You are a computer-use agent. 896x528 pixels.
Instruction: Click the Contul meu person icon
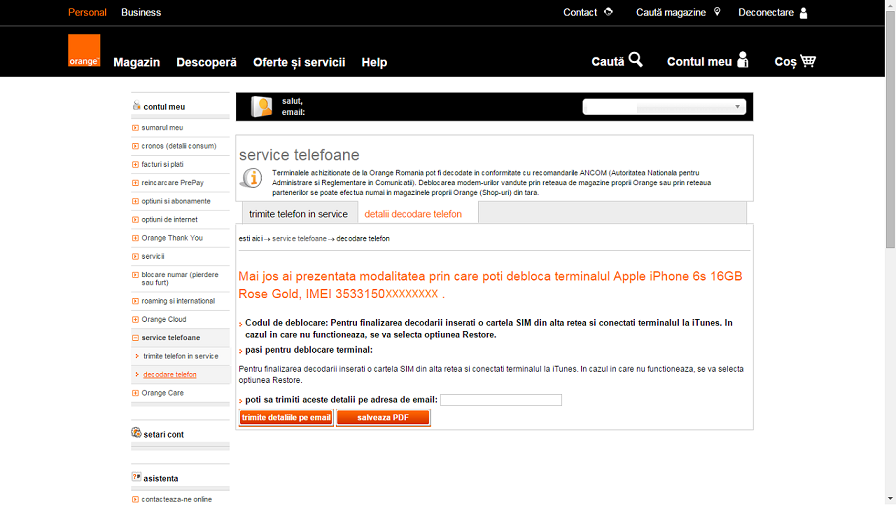(742, 59)
